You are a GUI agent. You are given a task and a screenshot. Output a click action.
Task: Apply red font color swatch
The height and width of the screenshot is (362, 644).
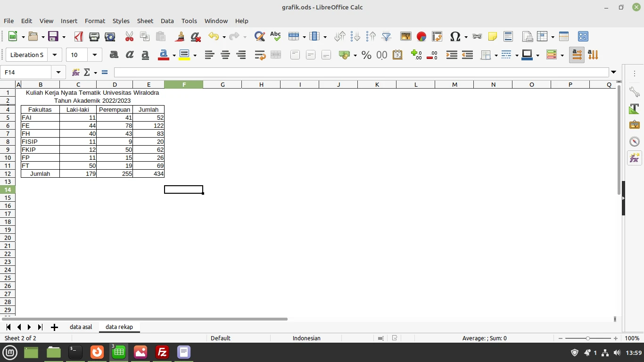164,55
